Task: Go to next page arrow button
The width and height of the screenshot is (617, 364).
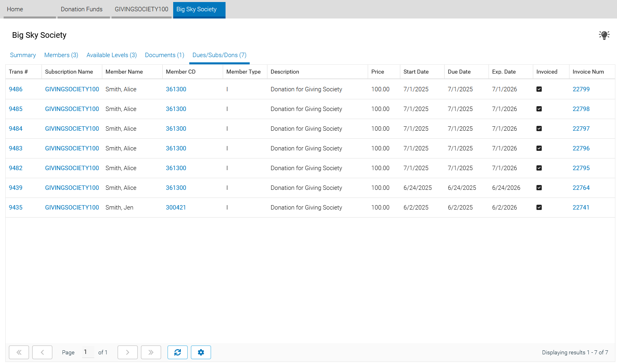Action: pos(128,352)
